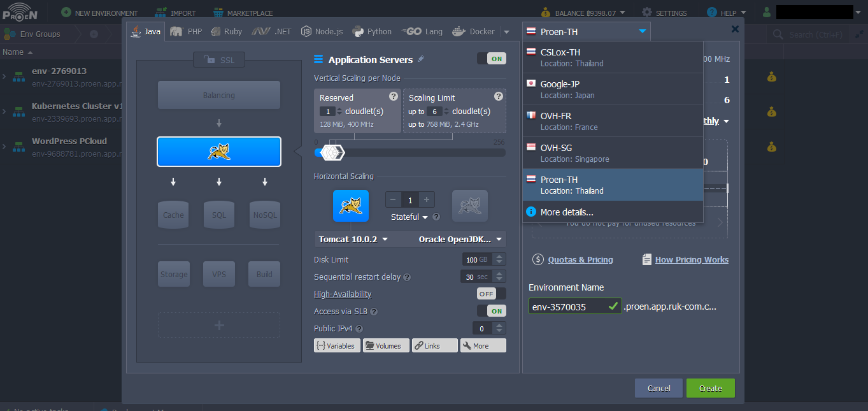Click the cloudlet scaling slider handle
868x411 pixels.
[332, 152]
